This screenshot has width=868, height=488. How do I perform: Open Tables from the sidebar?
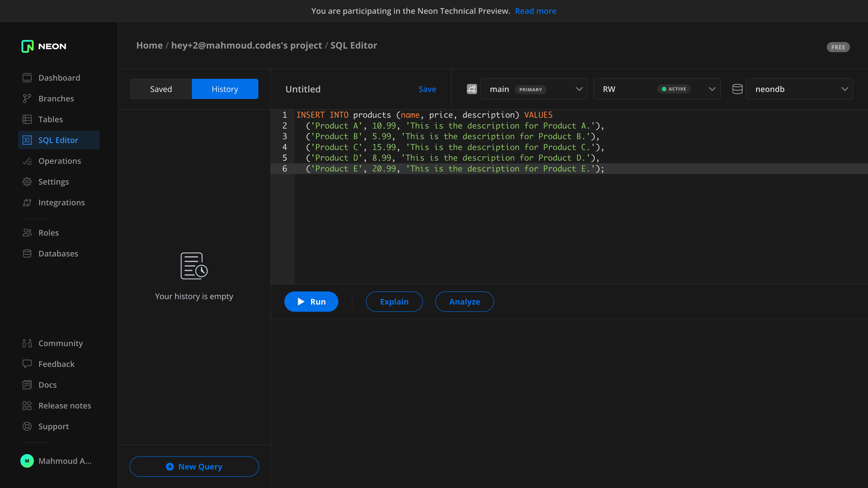click(50, 120)
